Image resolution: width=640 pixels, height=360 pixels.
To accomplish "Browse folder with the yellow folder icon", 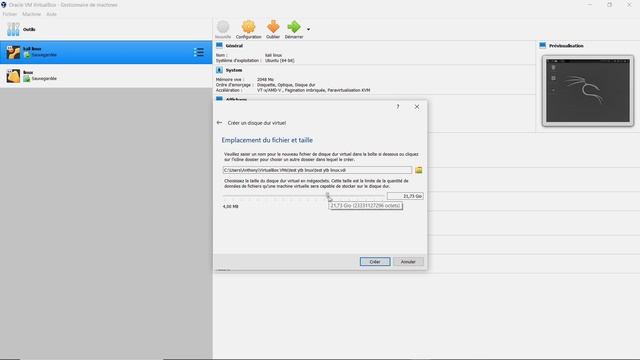I will (x=419, y=170).
